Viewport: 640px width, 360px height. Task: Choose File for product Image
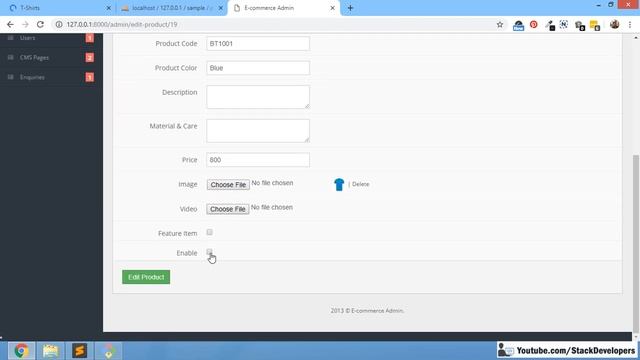228,184
